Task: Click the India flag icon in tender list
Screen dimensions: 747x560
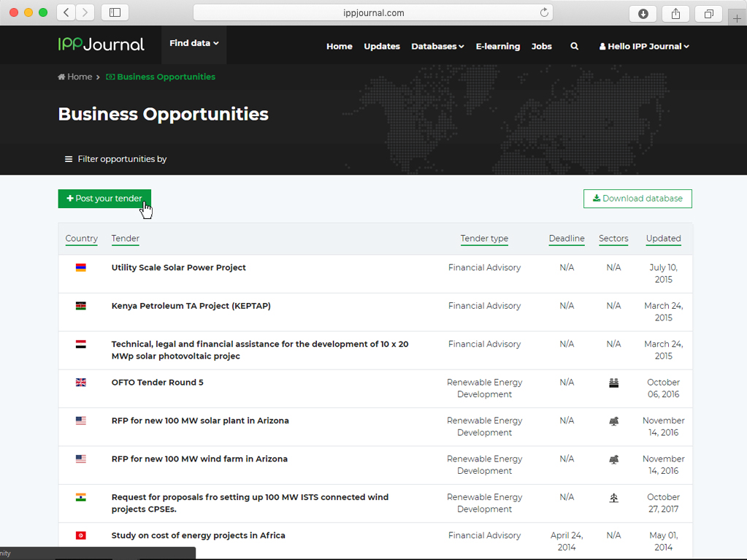Action: tap(81, 497)
